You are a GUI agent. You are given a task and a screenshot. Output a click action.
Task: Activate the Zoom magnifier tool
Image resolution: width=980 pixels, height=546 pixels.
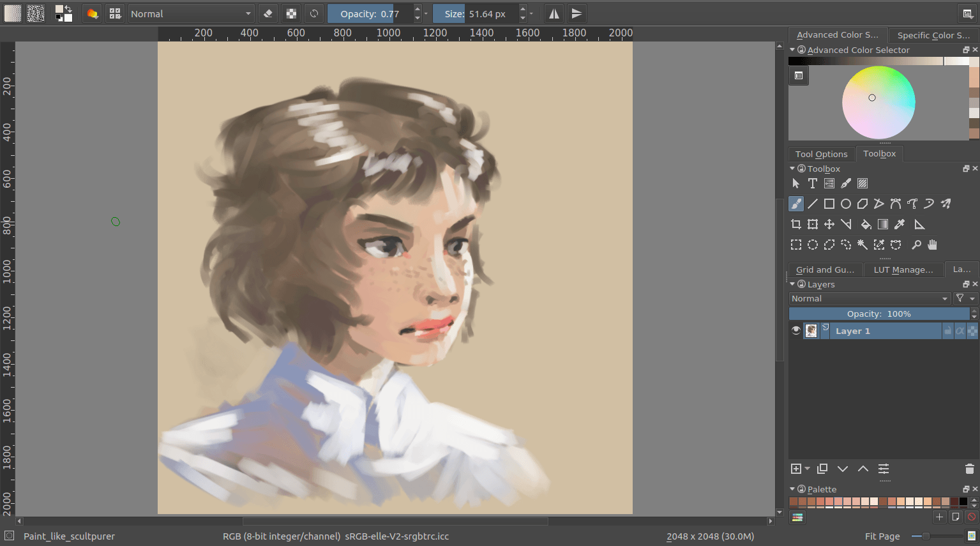click(x=916, y=245)
